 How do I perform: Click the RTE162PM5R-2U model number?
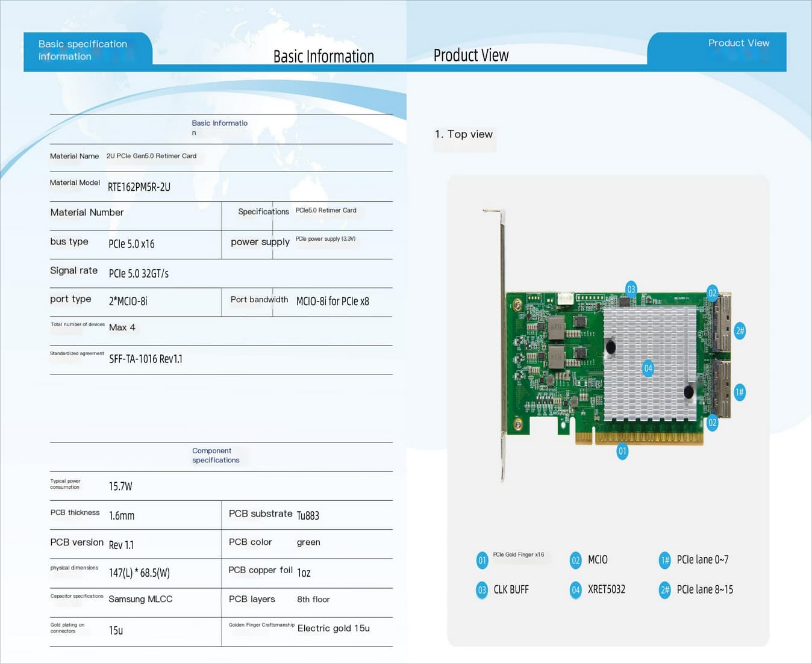tap(139, 187)
